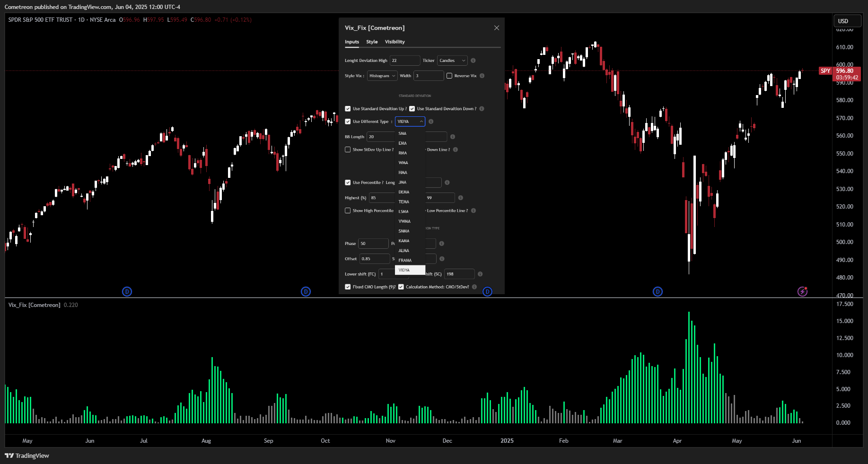
Task: Click the Upper shift (SC) 198 field
Action: coord(459,274)
